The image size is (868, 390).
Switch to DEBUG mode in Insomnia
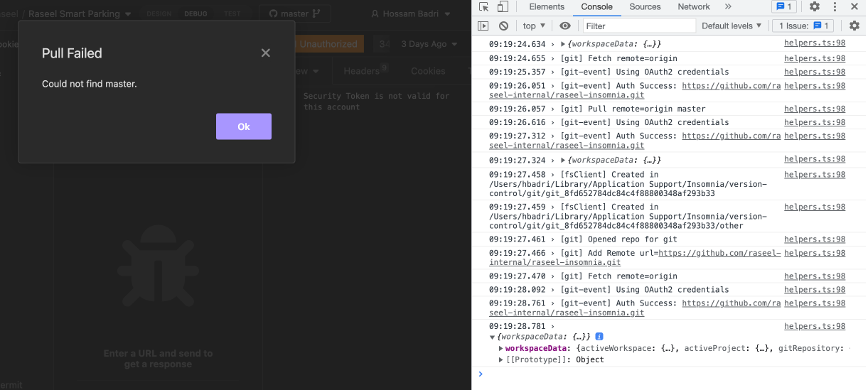point(195,13)
